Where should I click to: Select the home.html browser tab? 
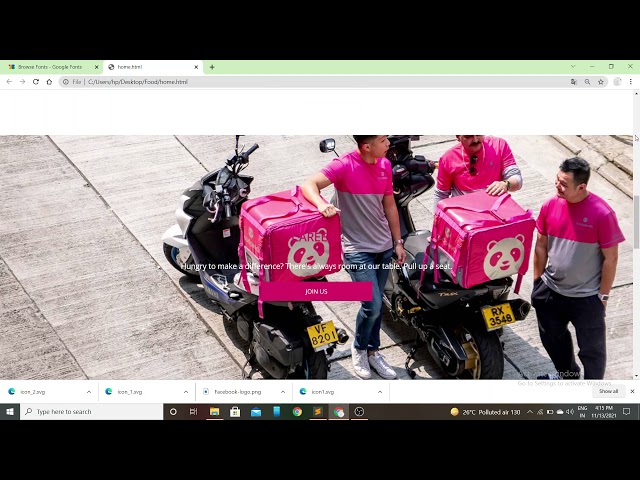click(152, 67)
